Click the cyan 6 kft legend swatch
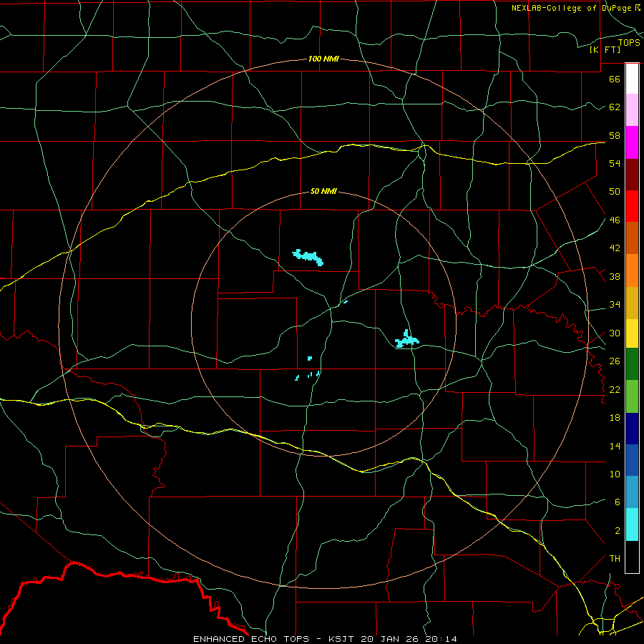 click(x=632, y=525)
